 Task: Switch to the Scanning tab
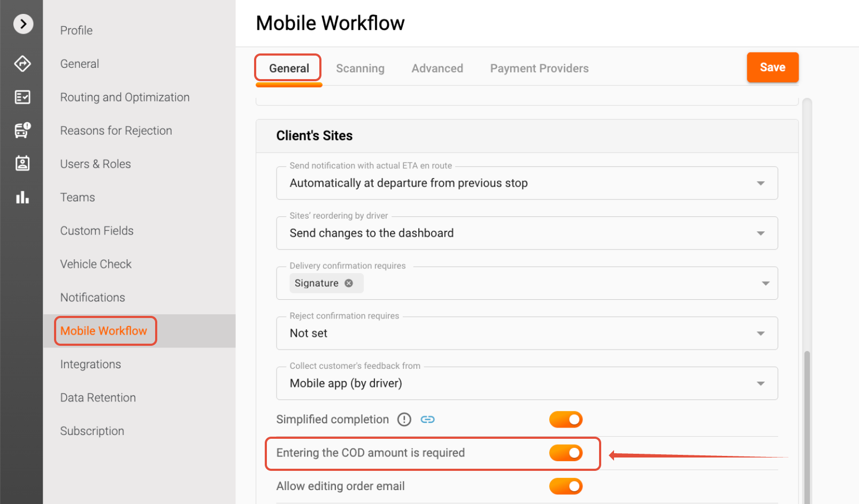pyautogui.click(x=360, y=68)
